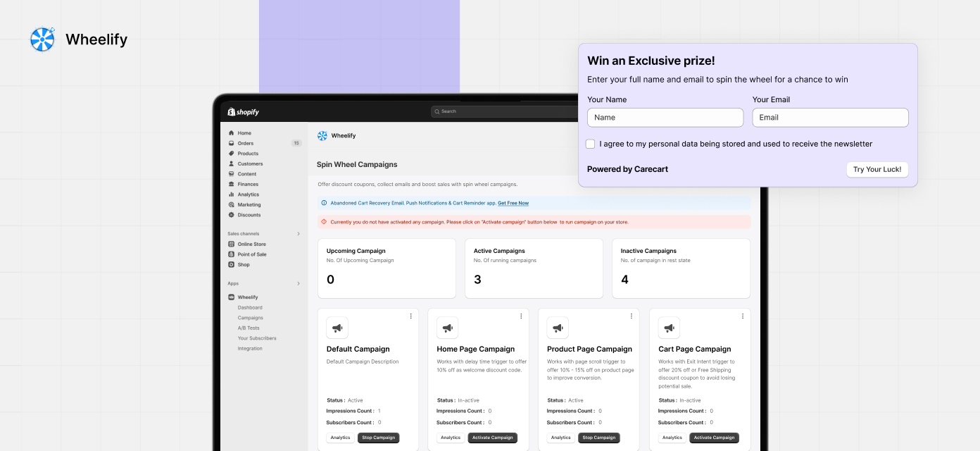Image resolution: width=980 pixels, height=451 pixels.
Task: Click the Upcoming Campaign stat card
Action: point(387,268)
